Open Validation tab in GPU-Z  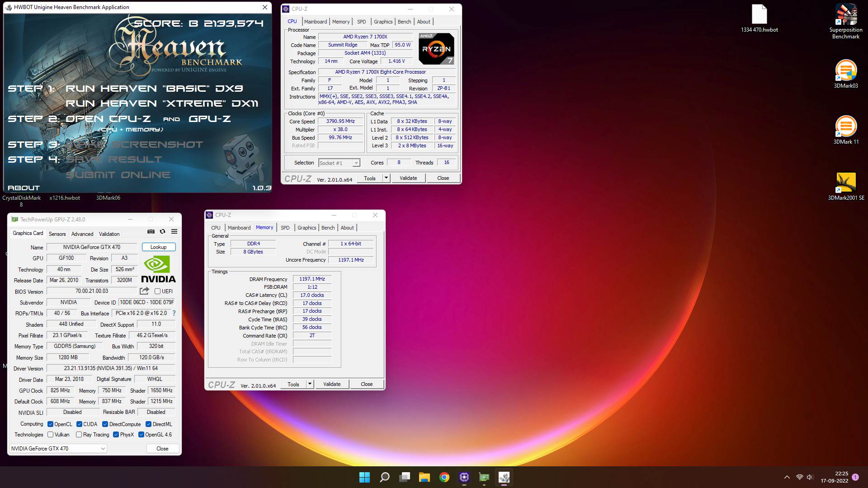tap(109, 234)
